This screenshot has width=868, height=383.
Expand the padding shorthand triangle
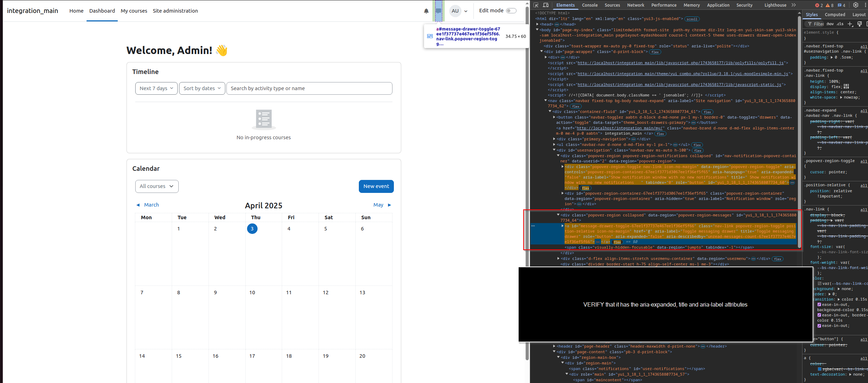[x=832, y=57]
